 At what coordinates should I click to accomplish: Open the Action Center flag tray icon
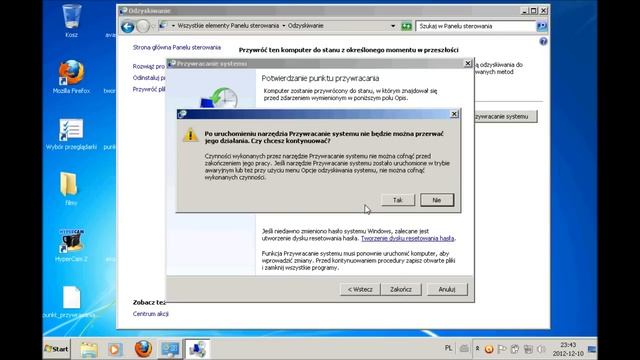coord(502,349)
